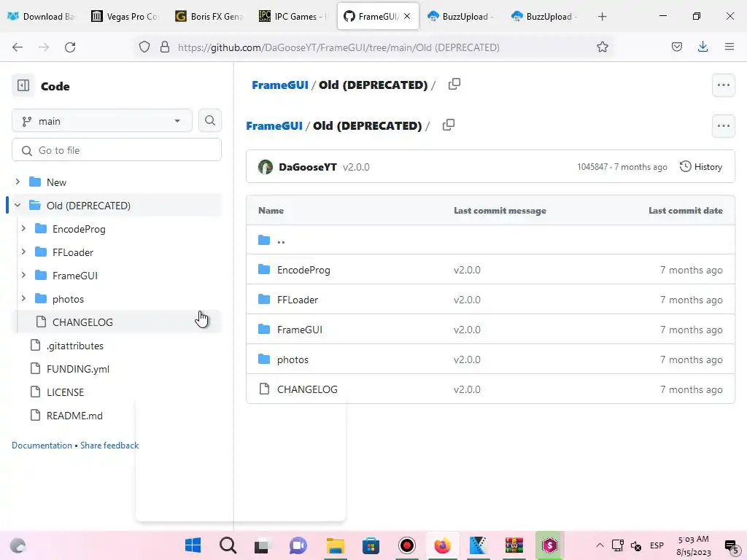The width and height of the screenshot is (747, 560).
Task: Open CHANGELOG file in file table
Action: (x=307, y=389)
